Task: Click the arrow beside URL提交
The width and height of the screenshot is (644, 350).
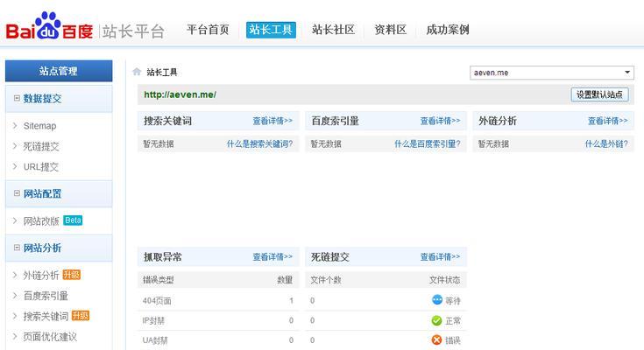Action: click(15, 166)
